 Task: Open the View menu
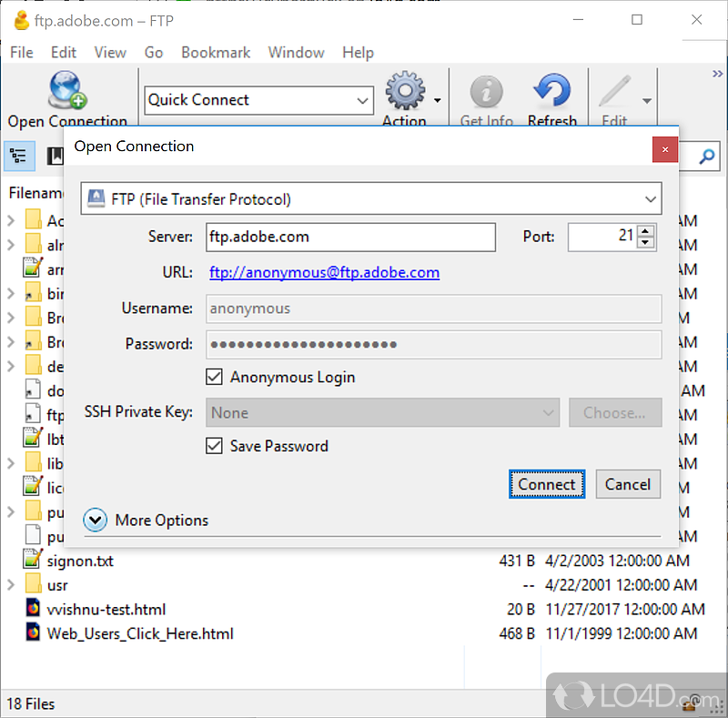pos(110,53)
